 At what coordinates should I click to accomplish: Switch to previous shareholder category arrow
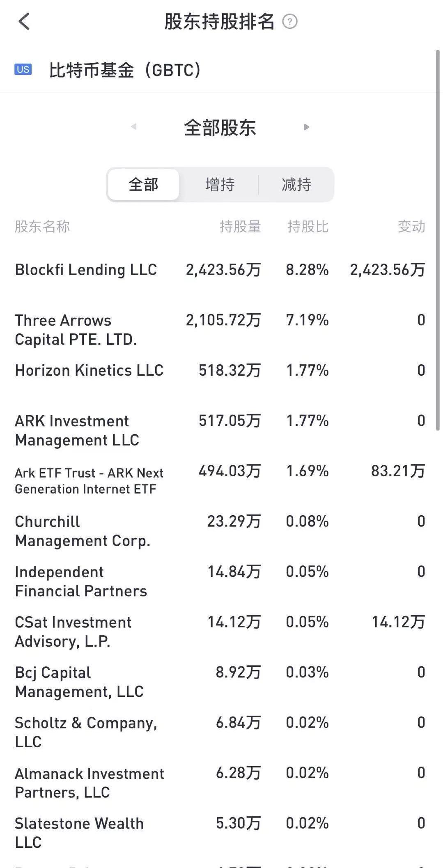(x=133, y=127)
